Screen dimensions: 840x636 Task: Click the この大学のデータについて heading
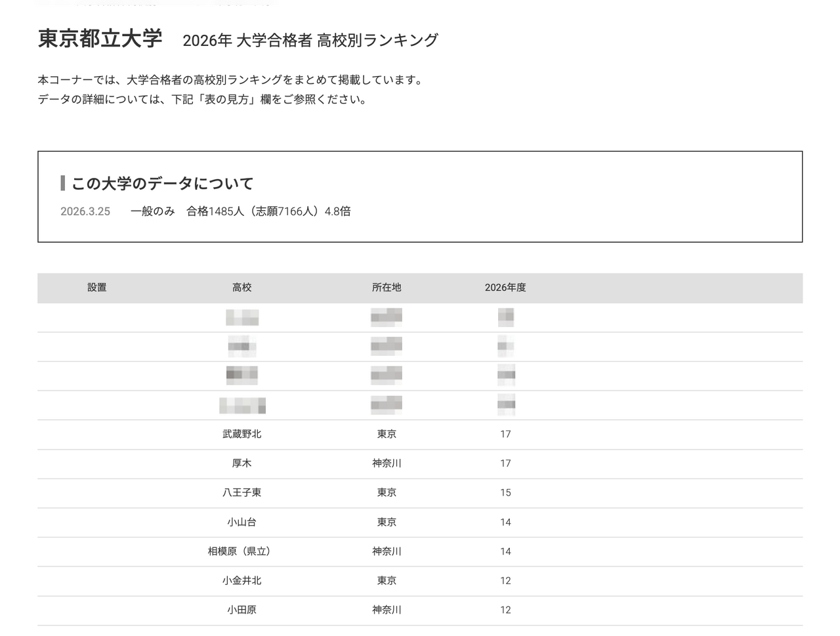point(162,183)
